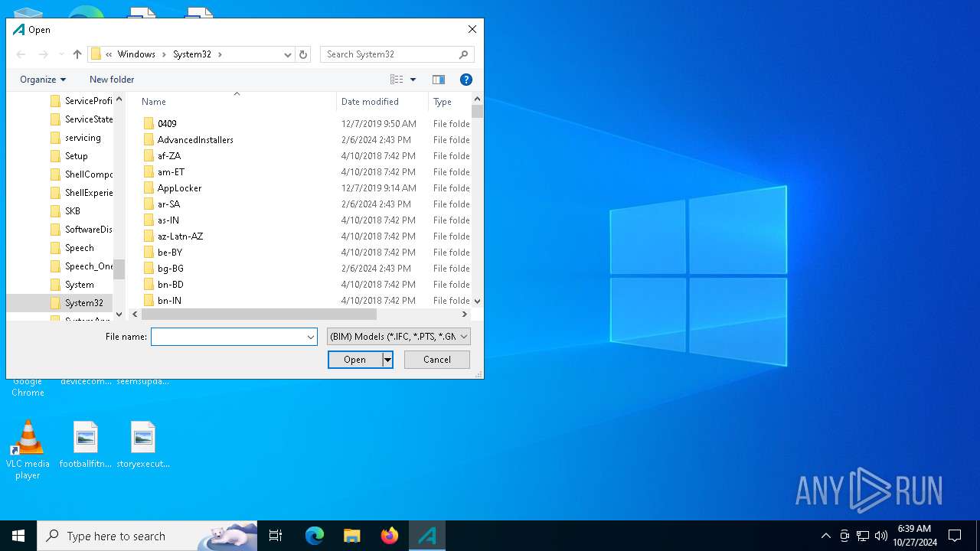Open the VLC media player shortcut
980x551 pixels.
click(28, 451)
